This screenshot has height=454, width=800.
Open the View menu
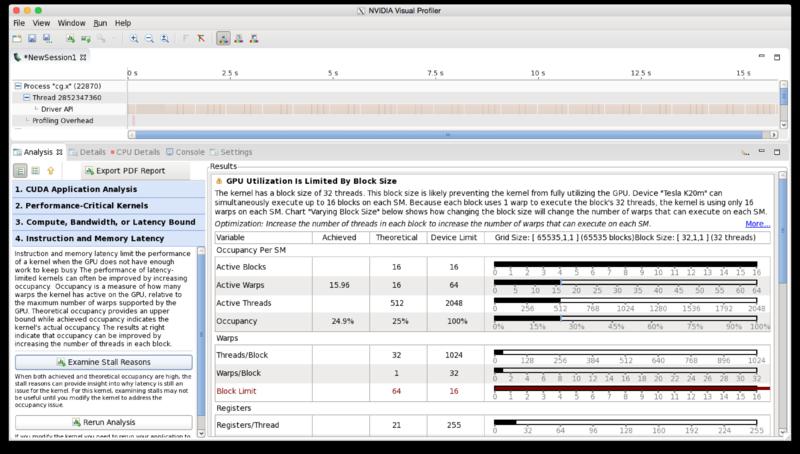click(x=41, y=23)
